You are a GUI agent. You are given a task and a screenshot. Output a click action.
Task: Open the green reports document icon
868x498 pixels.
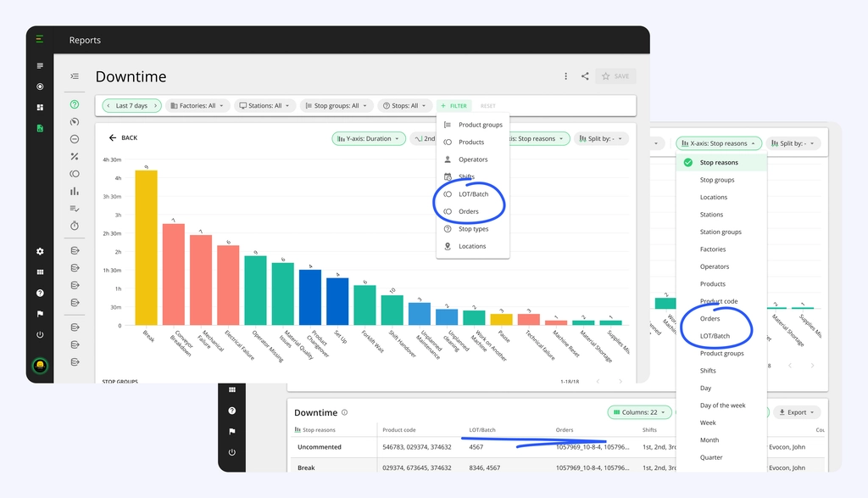coord(40,128)
